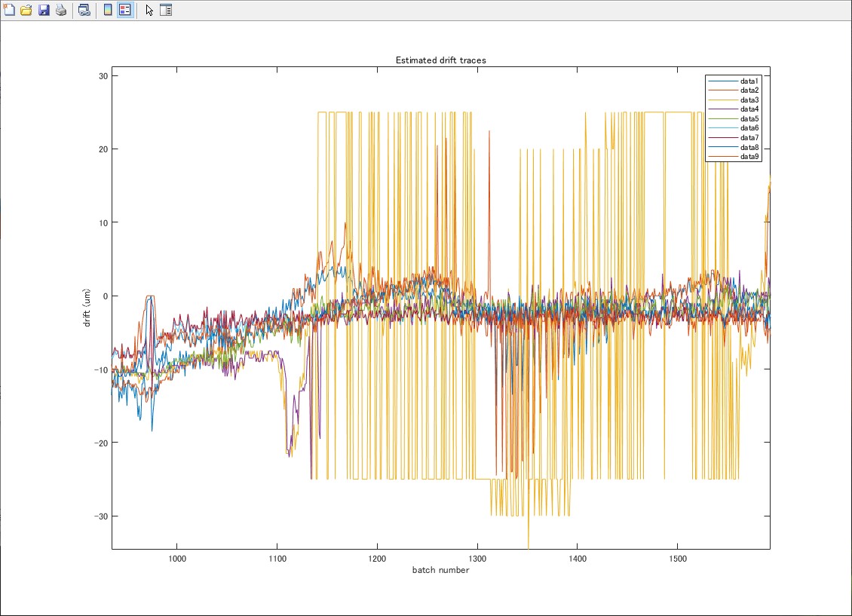Click the x-axis tick label 1200
Screen dimensions: 852x616
tap(377, 559)
